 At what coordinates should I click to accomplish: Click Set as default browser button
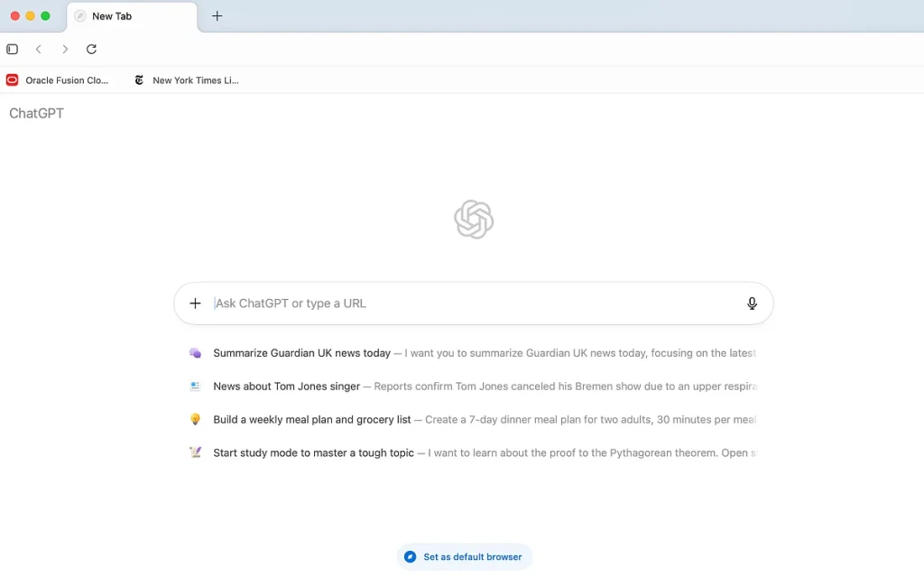(465, 557)
